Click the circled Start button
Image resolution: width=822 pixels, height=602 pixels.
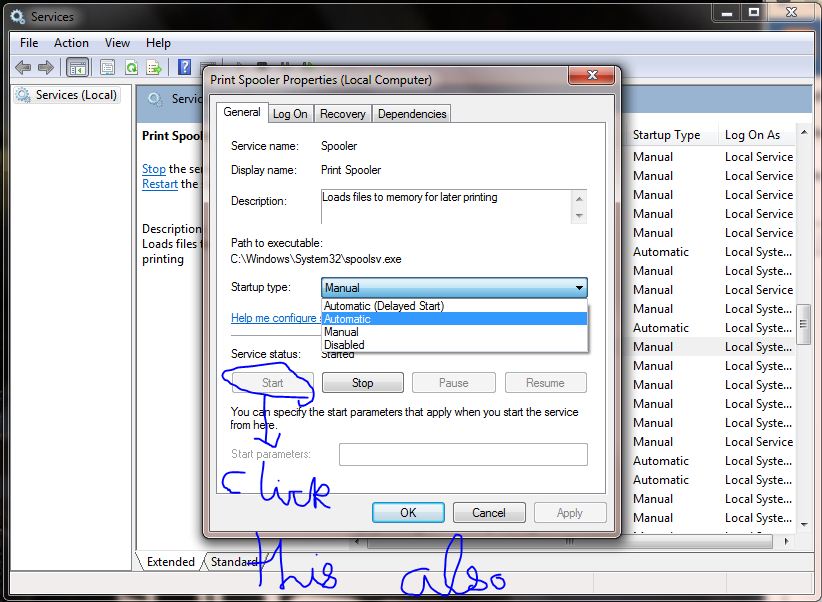[272, 382]
